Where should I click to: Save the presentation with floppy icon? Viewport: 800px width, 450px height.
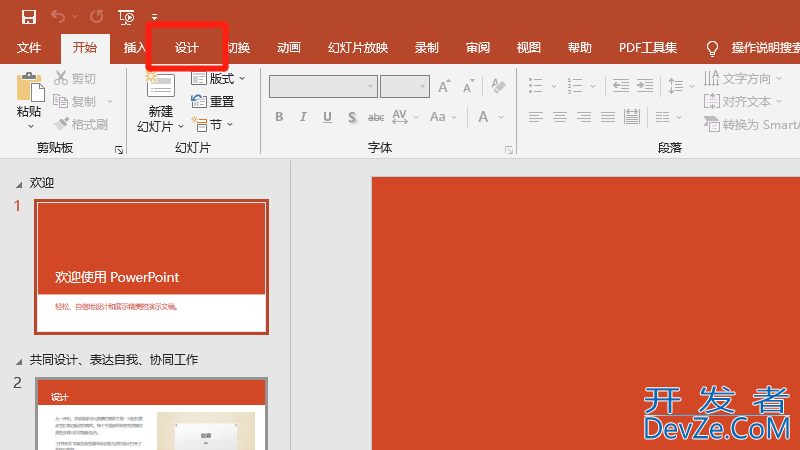coord(29,17)
